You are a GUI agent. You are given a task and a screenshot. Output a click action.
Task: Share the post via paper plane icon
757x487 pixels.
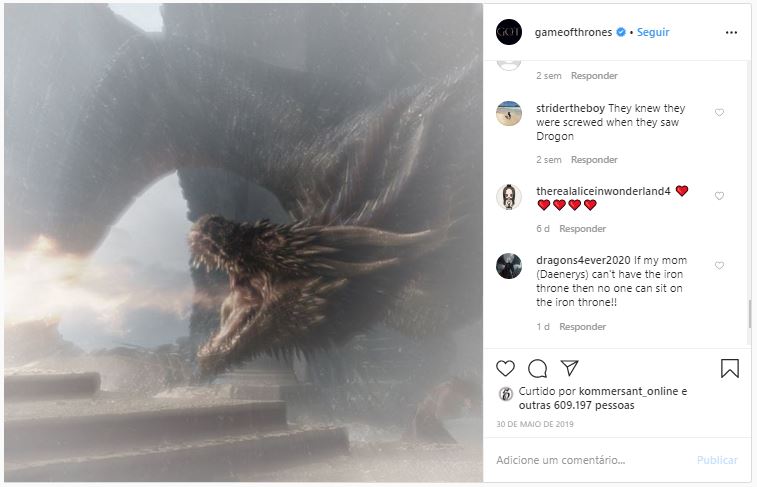pos(569,368)
